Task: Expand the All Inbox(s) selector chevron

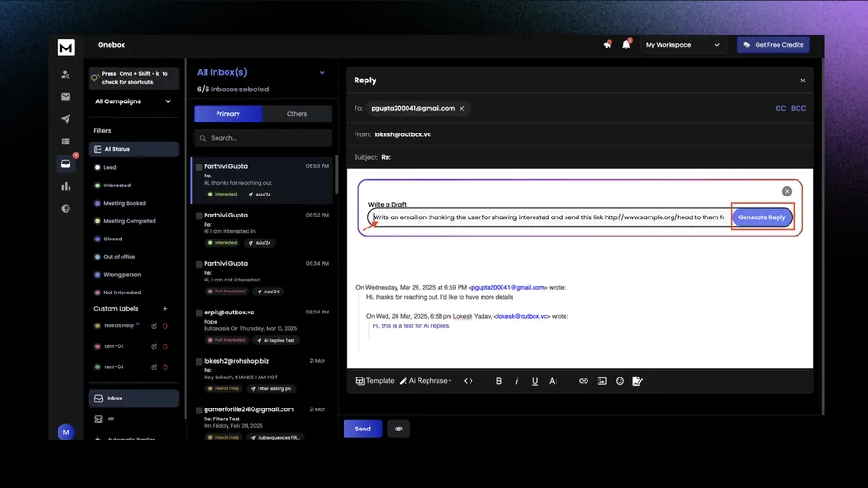Action: pos(323,72)
